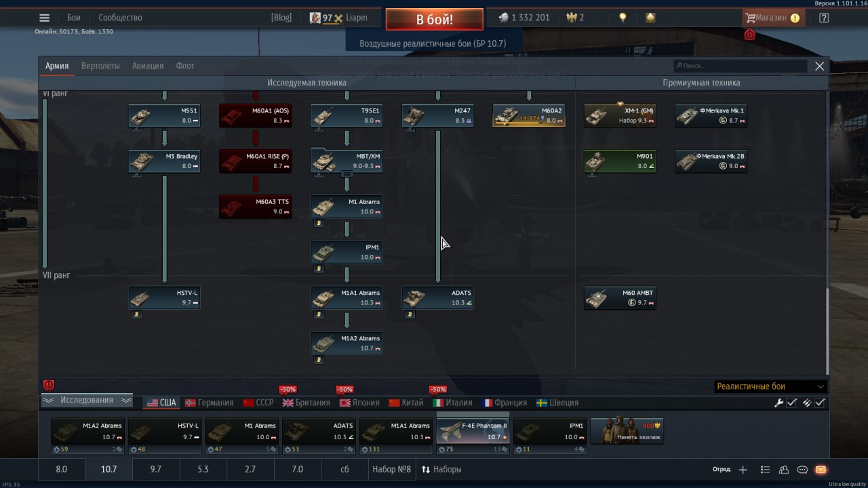The image size is (868, 488).
Task: Select the T95E1 tank card
Action: pos(347,115)
